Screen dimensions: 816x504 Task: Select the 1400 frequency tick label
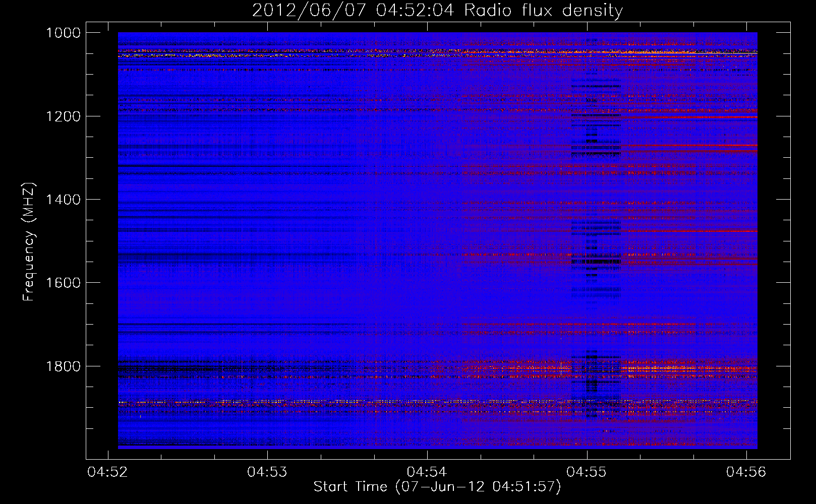click(x=63, y=200)
